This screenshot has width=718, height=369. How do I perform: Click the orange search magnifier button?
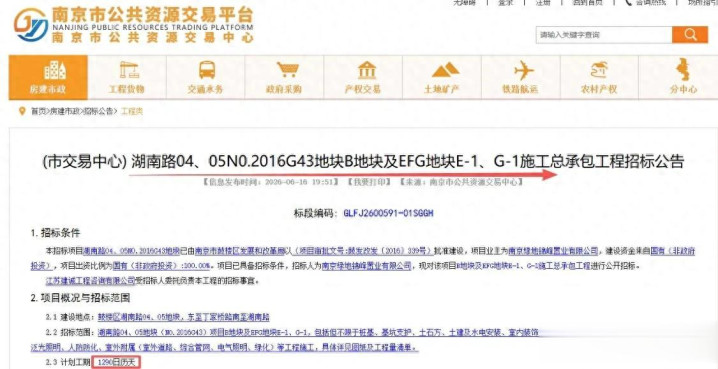tap(690, 35)
